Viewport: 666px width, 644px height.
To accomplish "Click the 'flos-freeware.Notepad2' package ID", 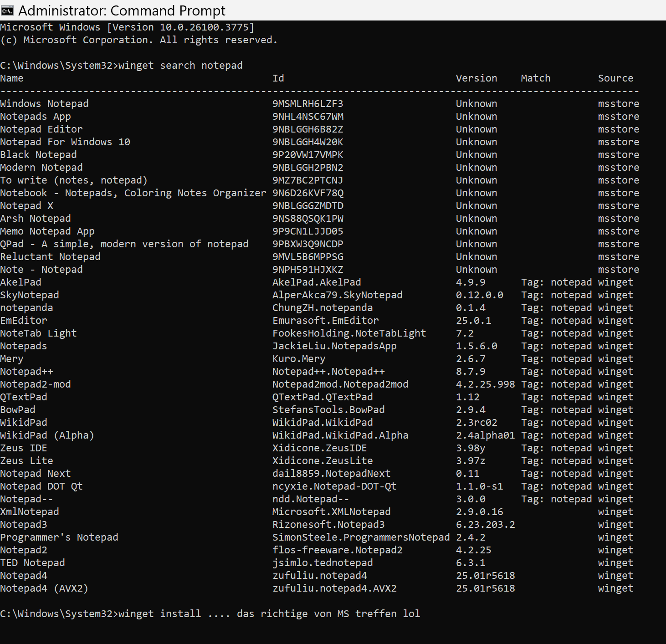I will click(338, 550).
